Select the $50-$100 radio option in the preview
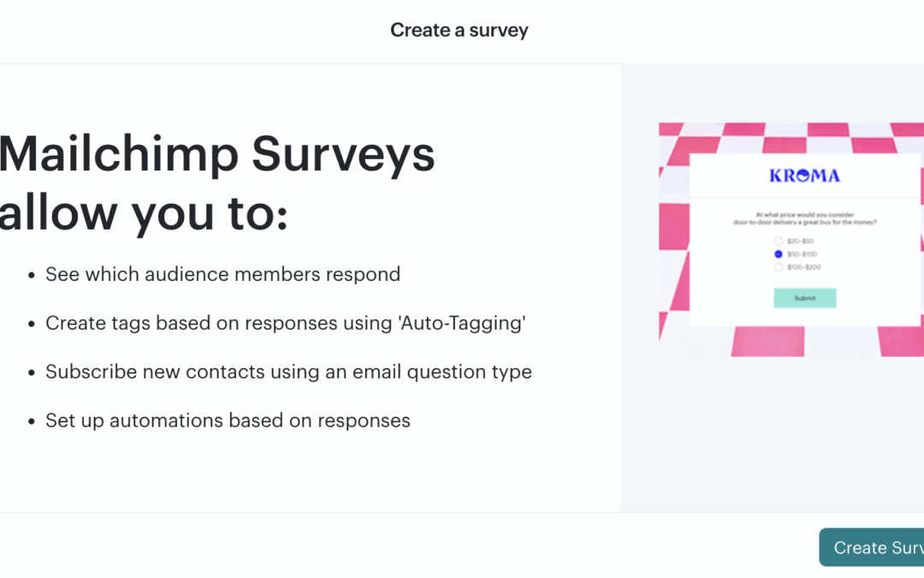Image resolution: width=924 pixels, height=578 pixels. [779, 254]
